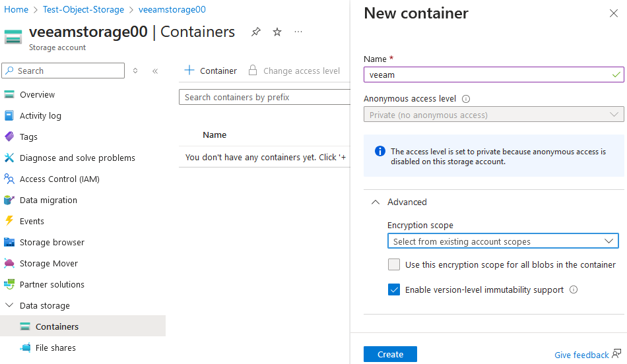Focus Search containers by prefix field

(265, 97)
